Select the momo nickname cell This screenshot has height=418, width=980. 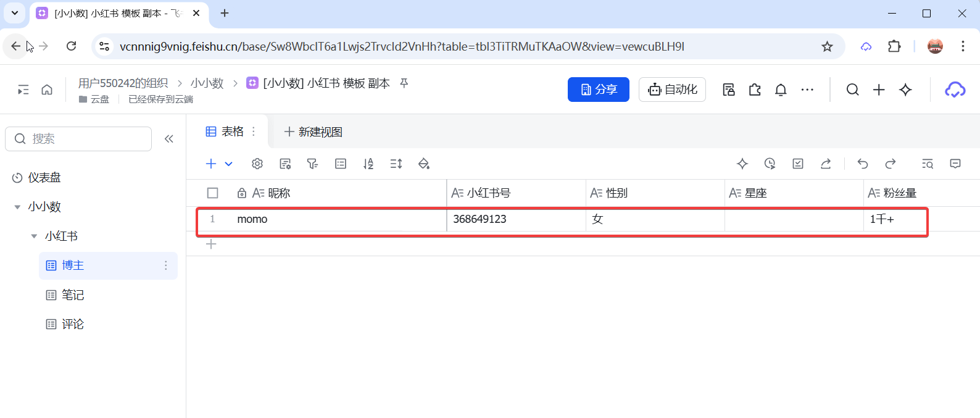point(338,219)
